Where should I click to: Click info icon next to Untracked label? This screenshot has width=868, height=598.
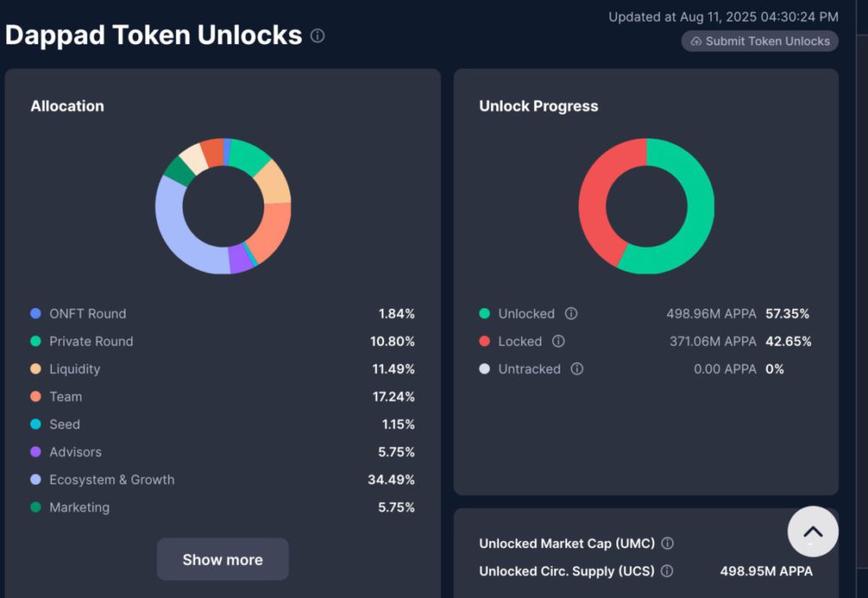click(577, 369)
